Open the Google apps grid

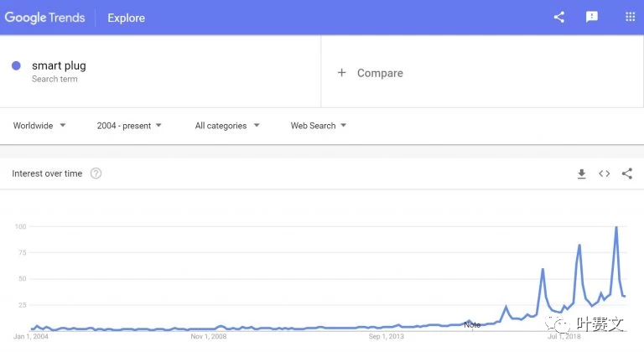[x=630, y=17]
